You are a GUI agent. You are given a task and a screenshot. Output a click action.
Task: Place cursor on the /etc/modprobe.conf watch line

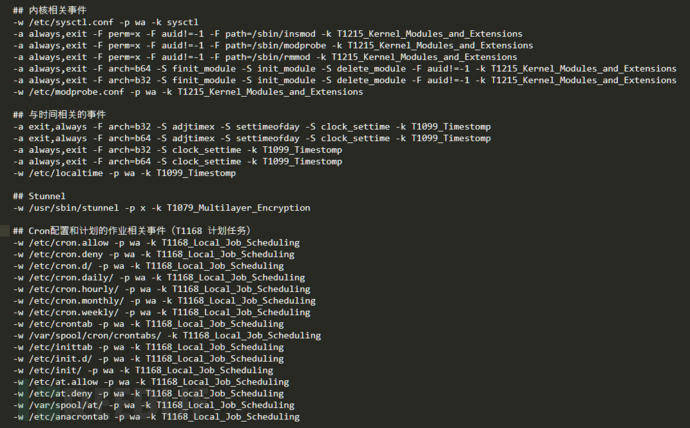point(188,91)
